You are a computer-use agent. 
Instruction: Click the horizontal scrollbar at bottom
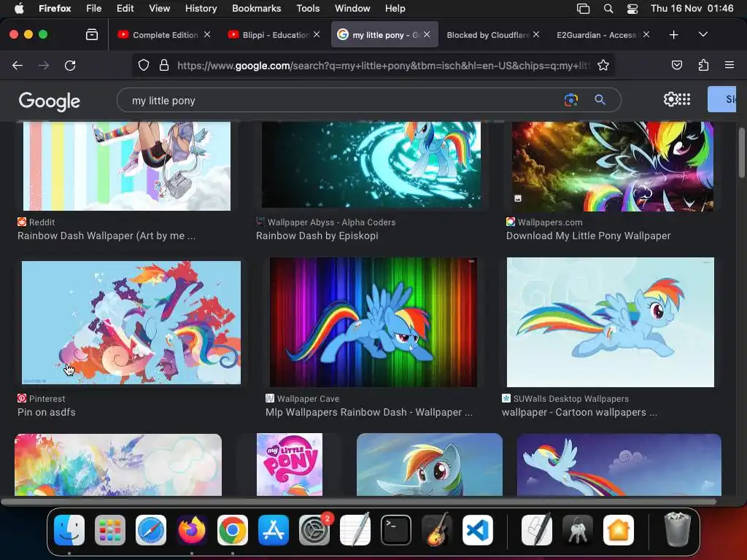coord(358,502)
